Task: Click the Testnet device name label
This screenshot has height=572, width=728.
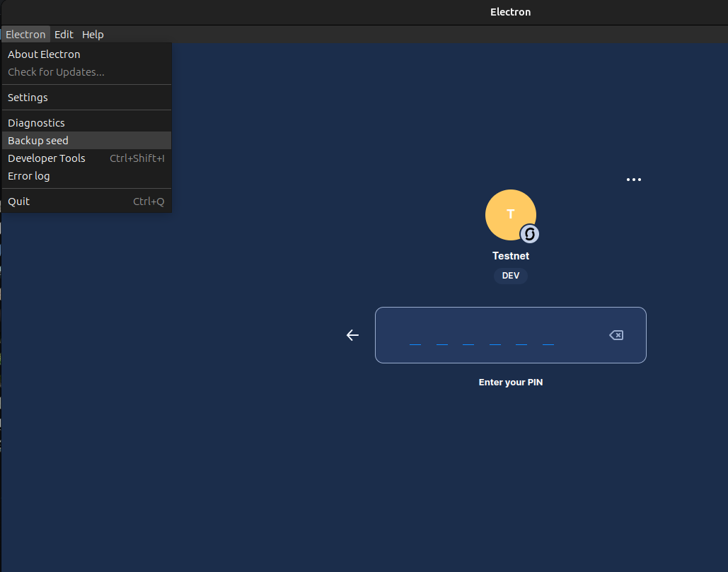Action: click(510, 255)
